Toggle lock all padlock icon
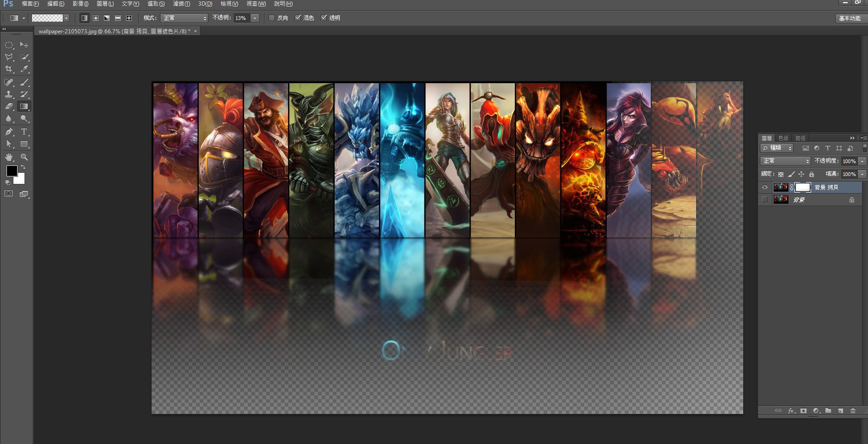The image size is (868, 444). tap(812, 174)
